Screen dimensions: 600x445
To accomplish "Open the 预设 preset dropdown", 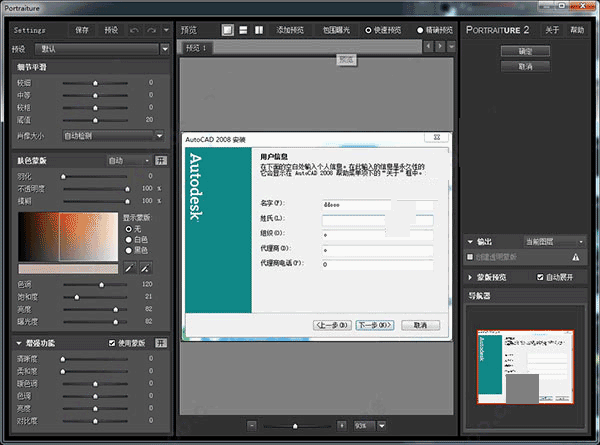I will 101,48.
